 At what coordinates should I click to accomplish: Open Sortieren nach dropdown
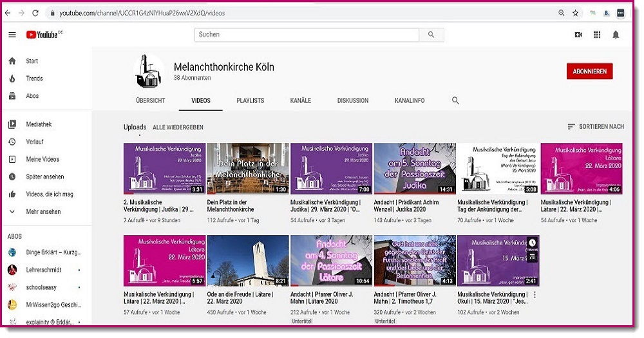(596, 126)
